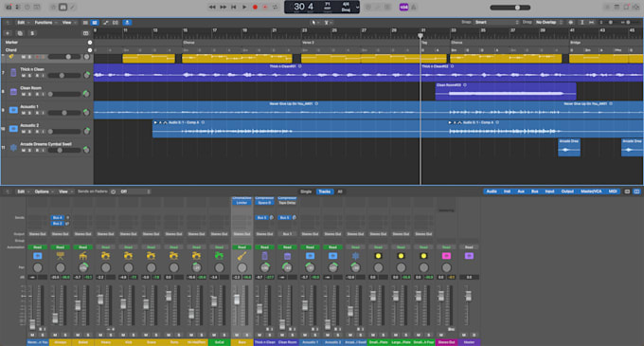Mute the Acoustic 1 track

(24, 113)
